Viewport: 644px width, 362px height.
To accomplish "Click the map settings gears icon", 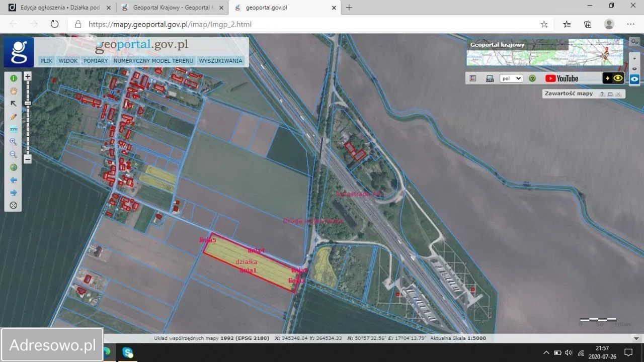I will point(634,42).
